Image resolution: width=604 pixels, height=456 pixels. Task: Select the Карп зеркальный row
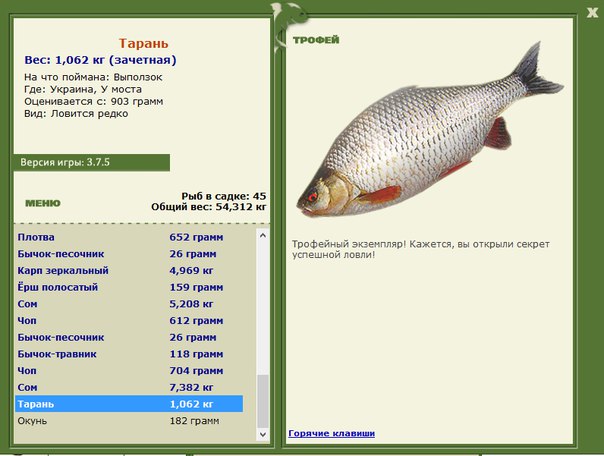pyautogui.click(x=129, y=271)
